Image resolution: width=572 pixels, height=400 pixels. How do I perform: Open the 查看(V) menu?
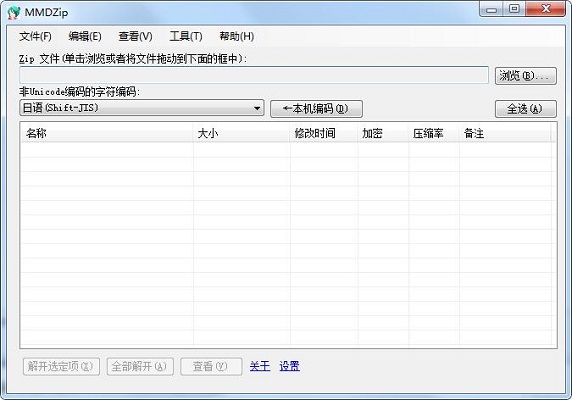[135, 36]
